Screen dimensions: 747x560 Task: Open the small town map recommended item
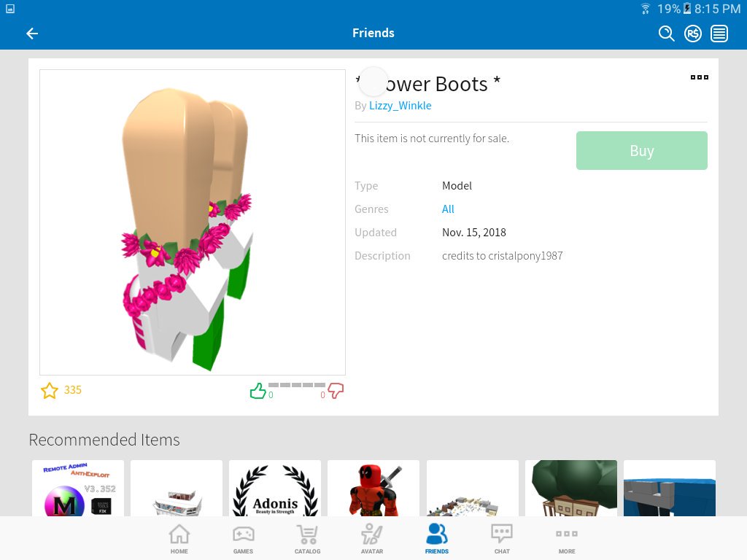473,488
